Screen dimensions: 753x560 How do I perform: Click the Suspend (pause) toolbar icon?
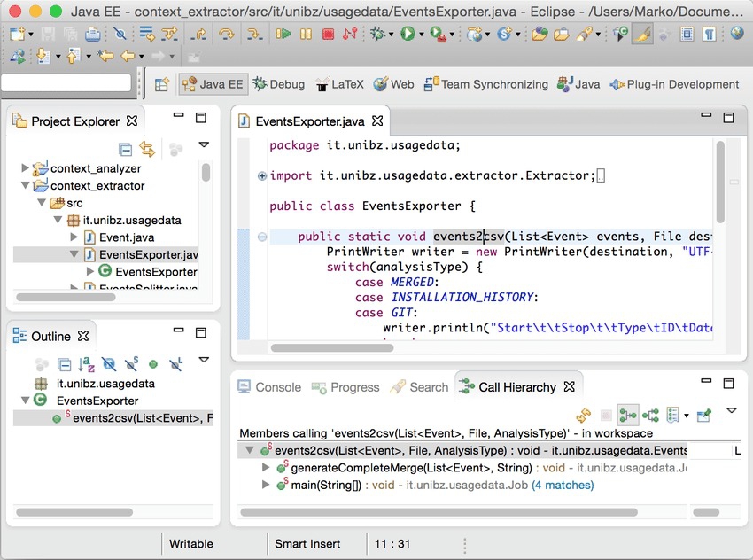(x=306, y=35)
